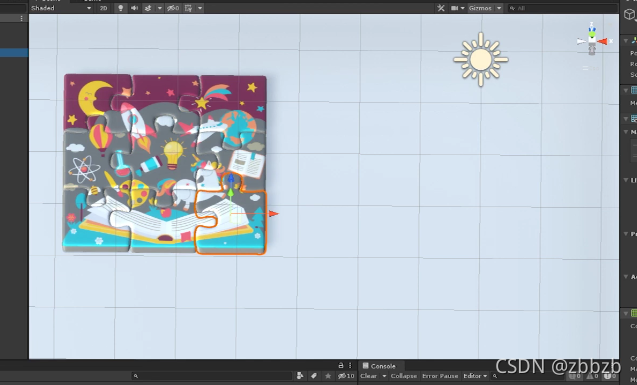
Task: Toggle 2D view mode
Action: (103, 8)
